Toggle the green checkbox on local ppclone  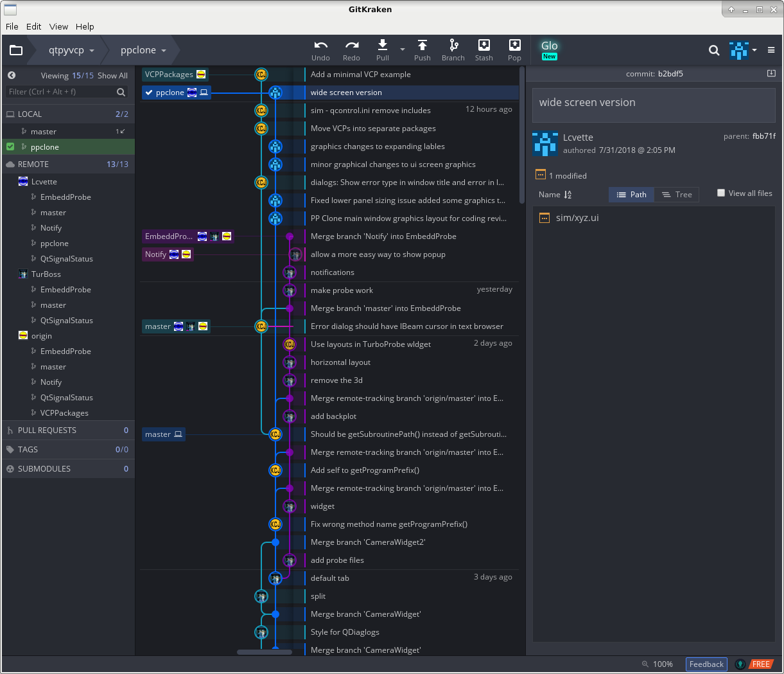coord(10,147)
